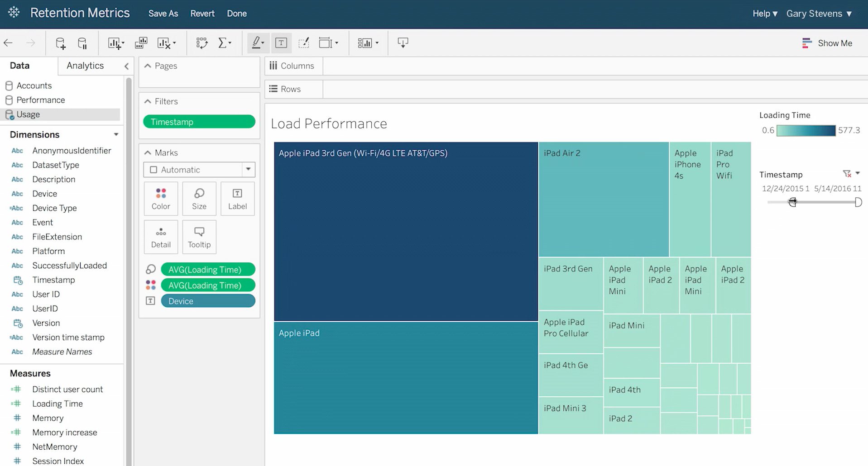Click the Loading Time color legend gradient
The image size is (868, 466).
click(806, 131)
